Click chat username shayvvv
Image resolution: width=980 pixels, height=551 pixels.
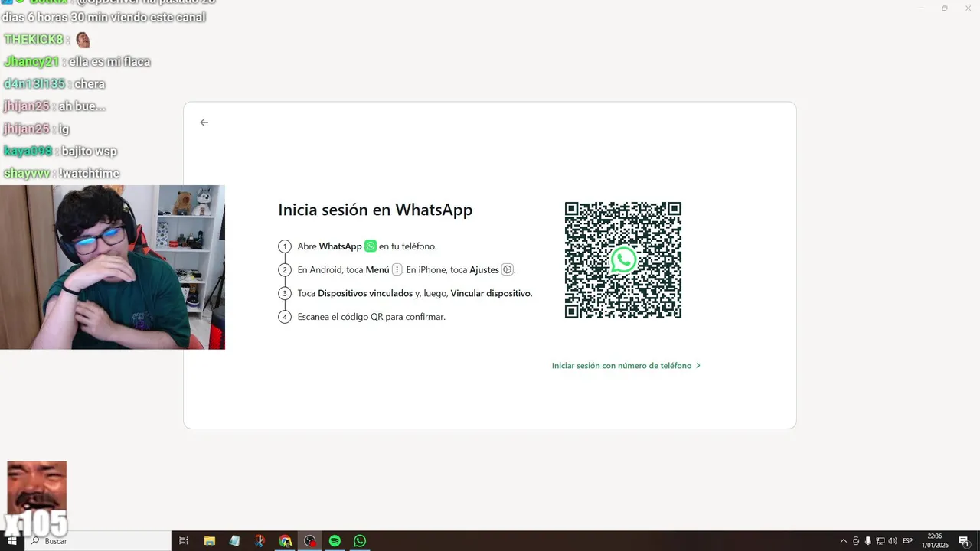click(x=27, y=174)
